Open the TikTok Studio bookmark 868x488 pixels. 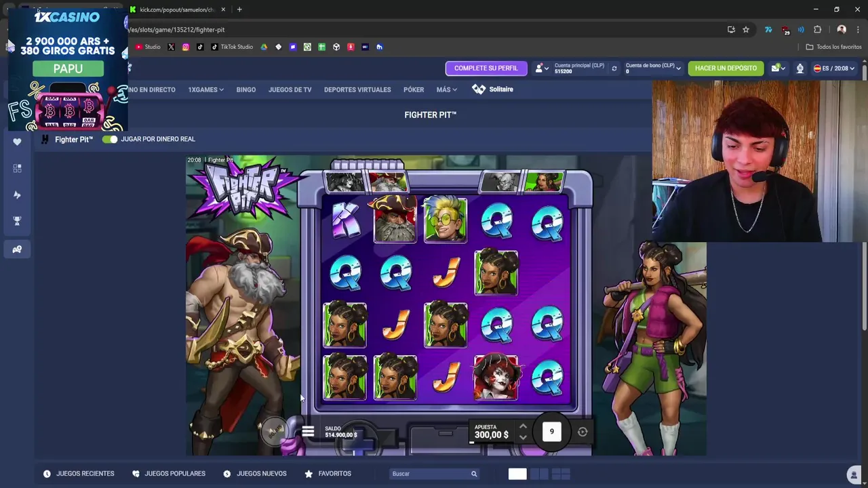(x=232, y=47)
